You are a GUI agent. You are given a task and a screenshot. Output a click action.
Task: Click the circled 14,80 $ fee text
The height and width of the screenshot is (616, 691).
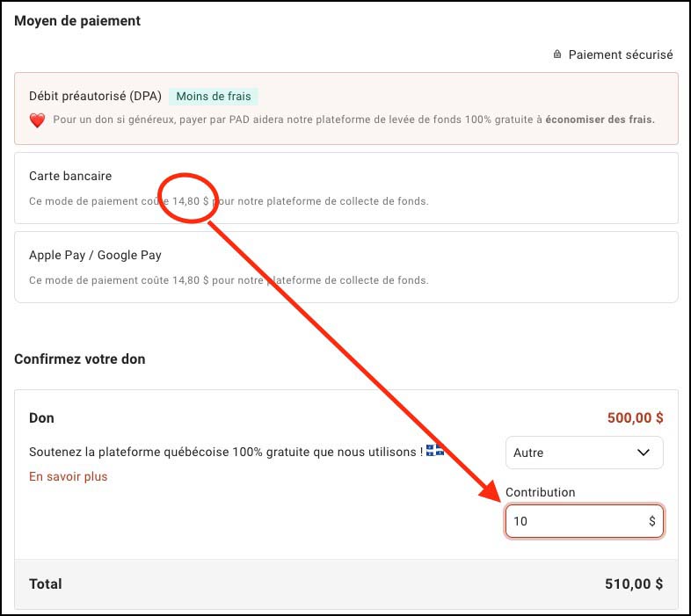tap(191, 201)
